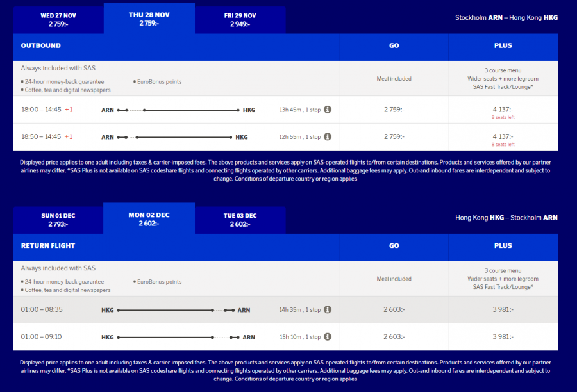Show details icon for return arriving 08:35
The width and height of the screenshot is (577, 392).
(328, 309)
